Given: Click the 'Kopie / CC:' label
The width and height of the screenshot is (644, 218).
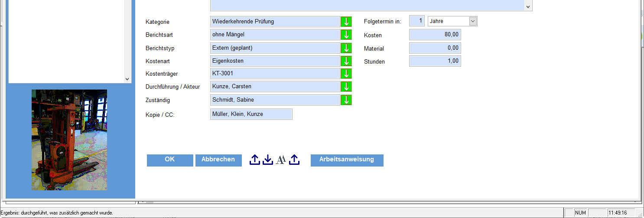Looking at the screenshot, I should (x=160, y=115).
